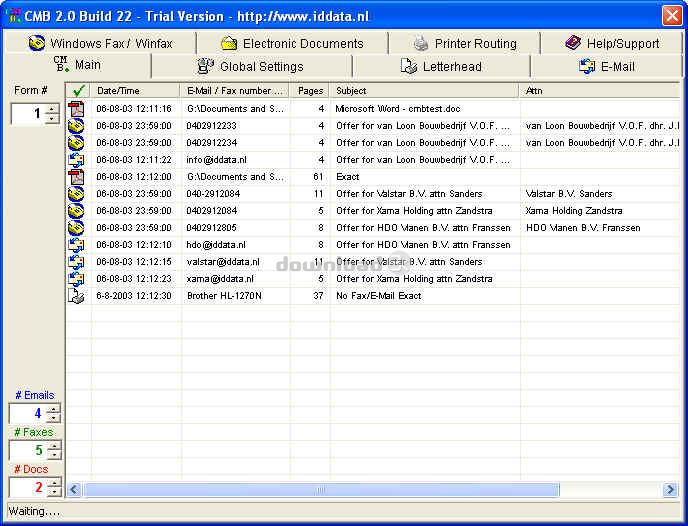
Task: Close the CMB window
Action: coord(672,16)
